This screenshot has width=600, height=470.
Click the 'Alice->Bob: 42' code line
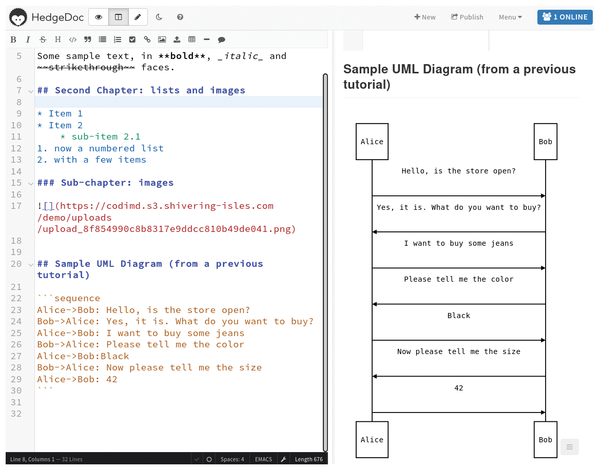[x=77, y=379]
